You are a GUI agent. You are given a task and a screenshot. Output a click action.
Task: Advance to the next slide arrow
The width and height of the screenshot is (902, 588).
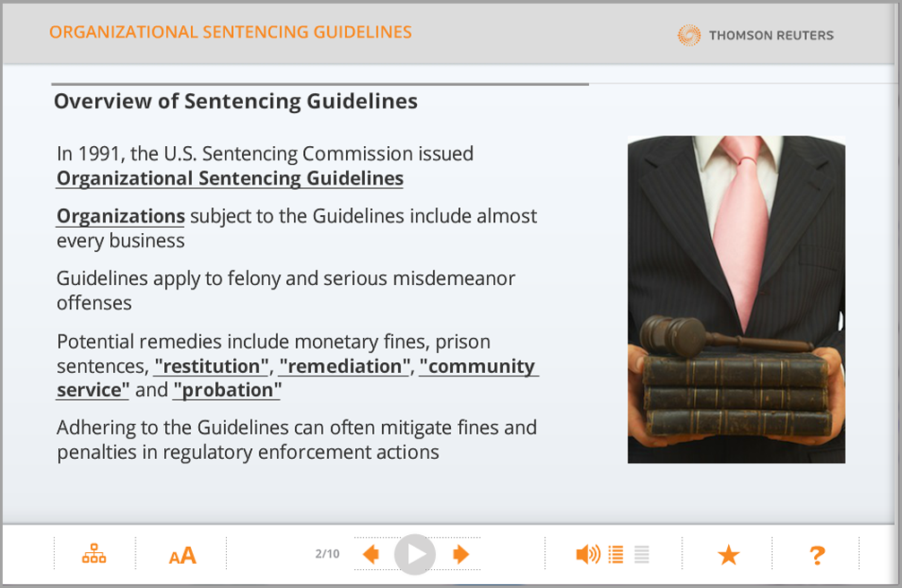point(461,555)
